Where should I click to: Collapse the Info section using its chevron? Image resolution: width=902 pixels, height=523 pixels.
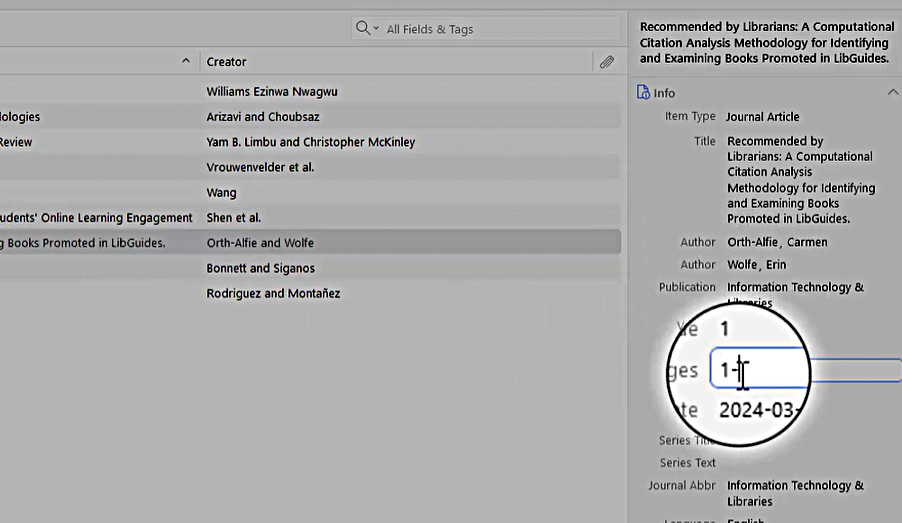pos(892,93)
